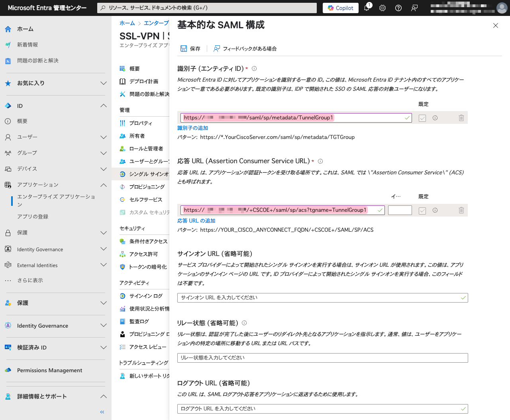Expand the お気に入り section

click(104, 83)
